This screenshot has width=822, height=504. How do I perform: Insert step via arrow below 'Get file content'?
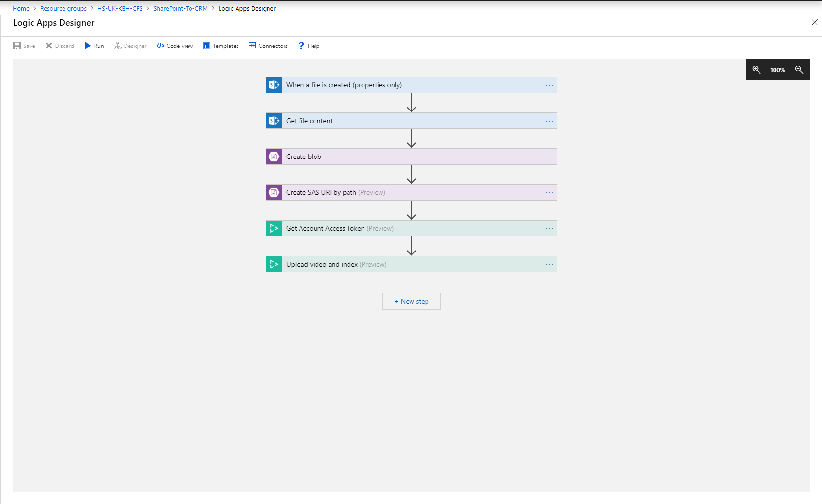[411, 139]
